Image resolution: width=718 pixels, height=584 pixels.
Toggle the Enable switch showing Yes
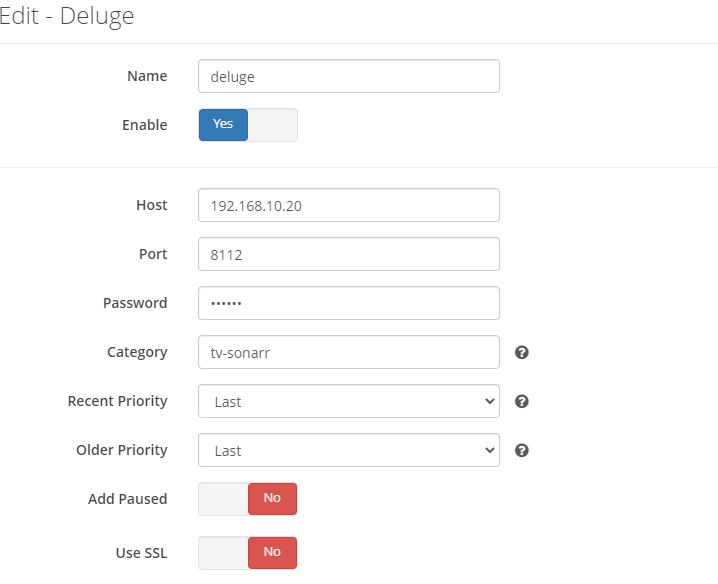click(248, 125)
